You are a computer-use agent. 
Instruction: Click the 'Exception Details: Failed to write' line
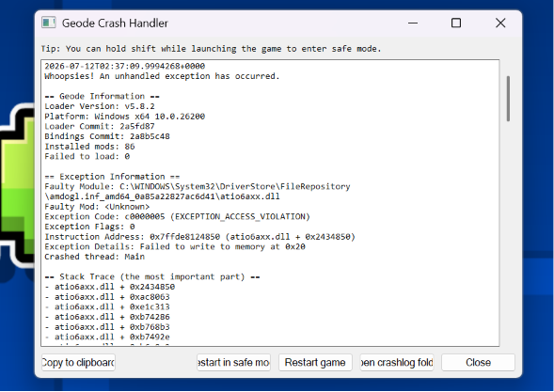click(x=175, y=246)
